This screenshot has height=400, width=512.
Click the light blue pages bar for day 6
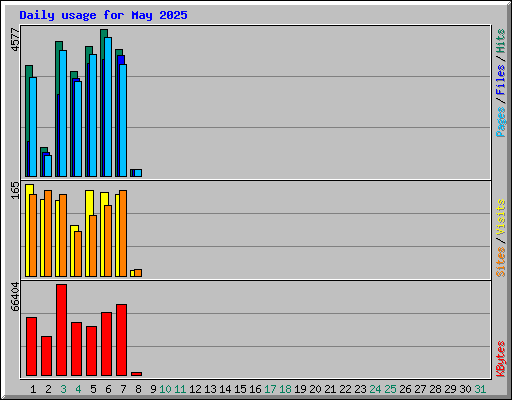click(x=108, y=107)
